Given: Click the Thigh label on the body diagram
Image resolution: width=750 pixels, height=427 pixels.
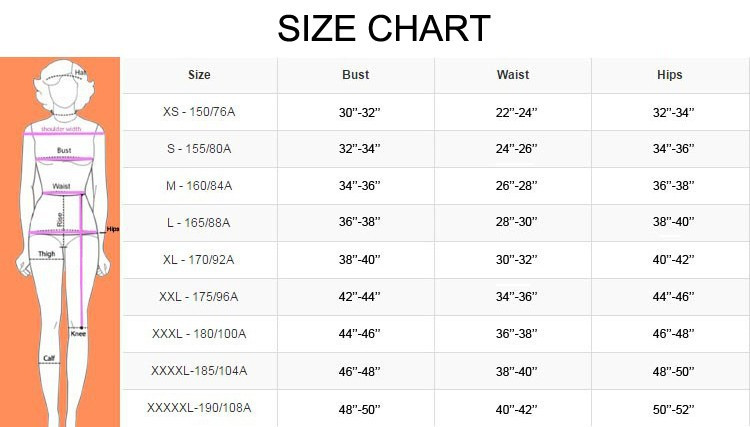Looking at the screenshot, I should pyautogui.click(x=47, y=254).
